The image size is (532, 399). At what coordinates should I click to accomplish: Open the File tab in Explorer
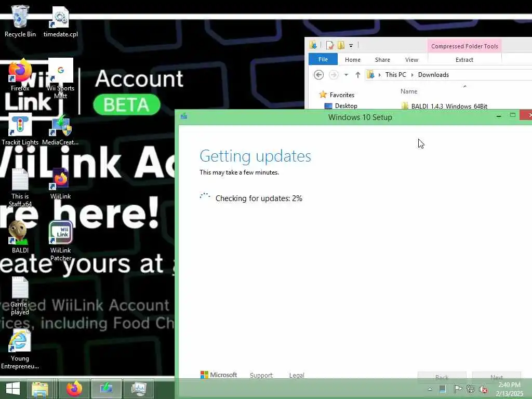point(323,59)
